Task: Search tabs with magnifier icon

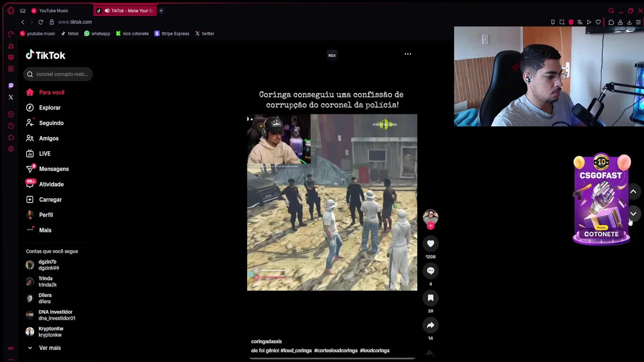Action: point(611,11)
